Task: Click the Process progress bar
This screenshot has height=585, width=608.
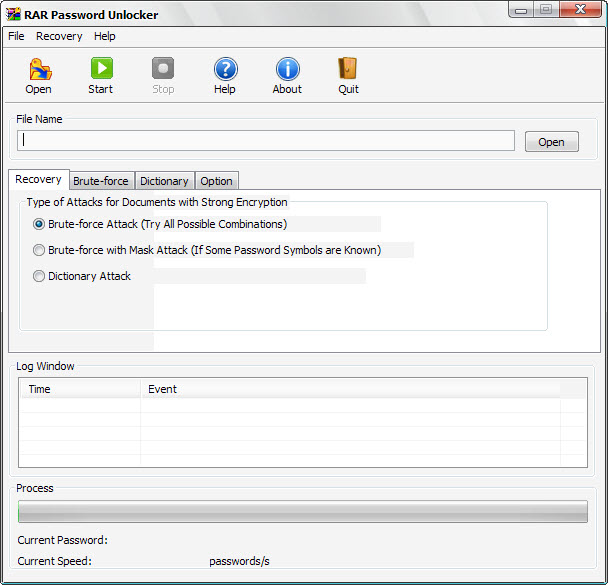Action: tap(303, 512)
